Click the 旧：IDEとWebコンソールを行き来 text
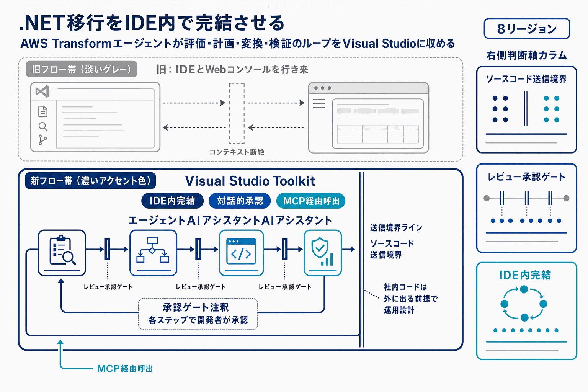This screenshot has height=392, width=588. click(232, 69)
